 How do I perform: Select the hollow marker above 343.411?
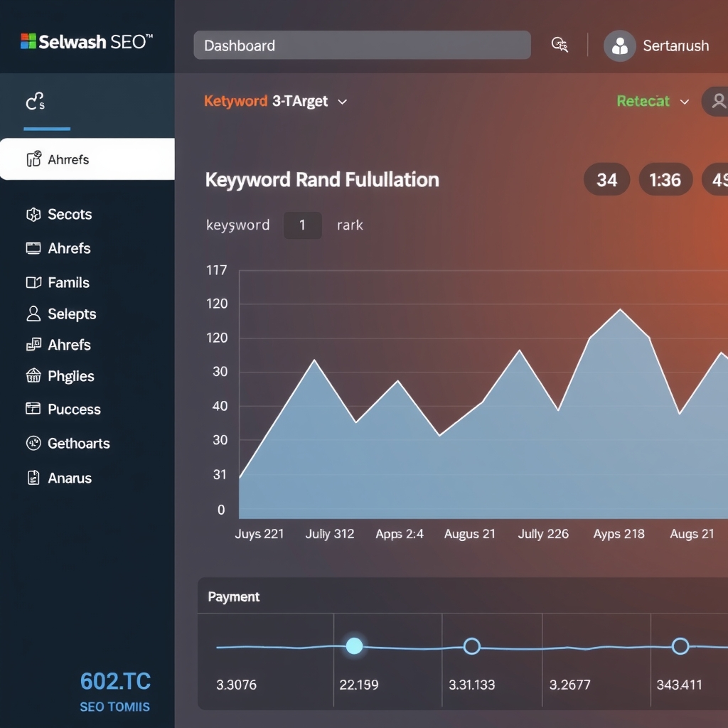tap(680, 646)
